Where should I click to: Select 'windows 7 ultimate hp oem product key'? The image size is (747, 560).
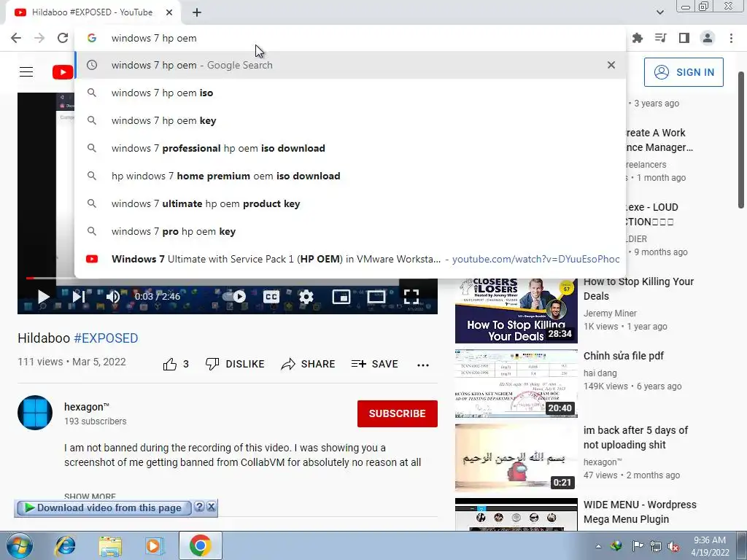[350, 203]
